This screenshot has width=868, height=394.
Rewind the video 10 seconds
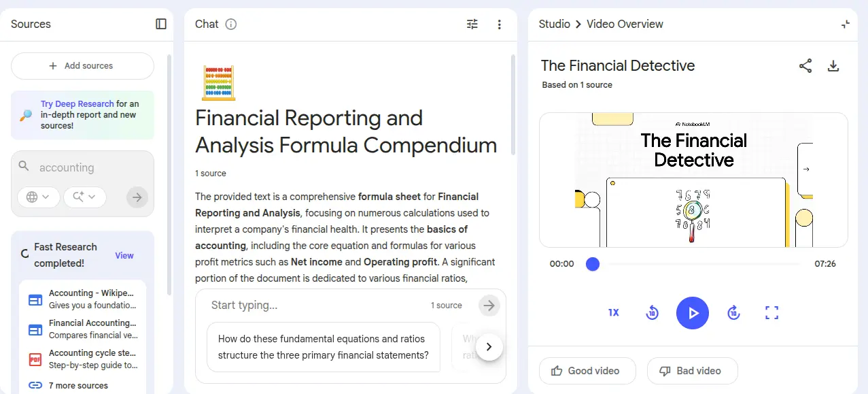[652, 313]
